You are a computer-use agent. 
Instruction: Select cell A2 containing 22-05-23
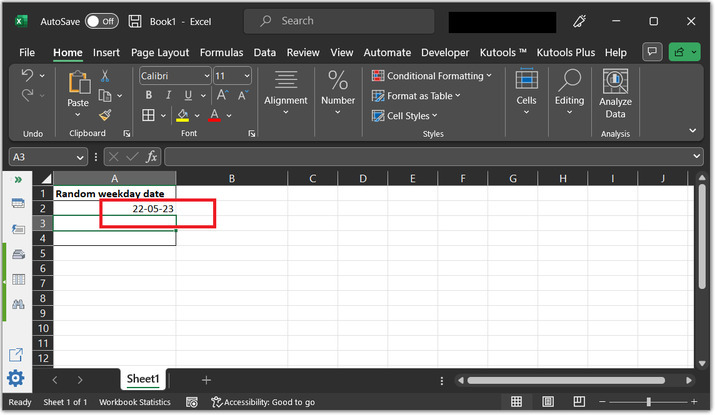(114, 208)
